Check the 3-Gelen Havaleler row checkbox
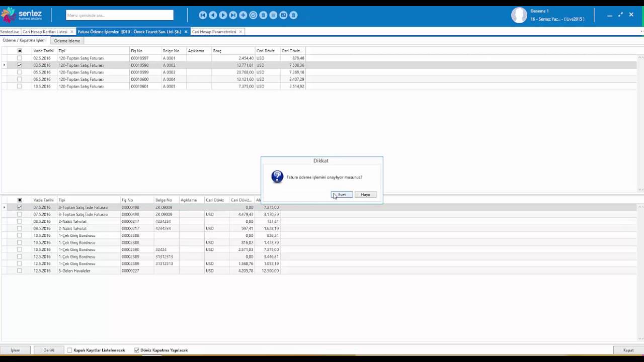 [20, 270]
